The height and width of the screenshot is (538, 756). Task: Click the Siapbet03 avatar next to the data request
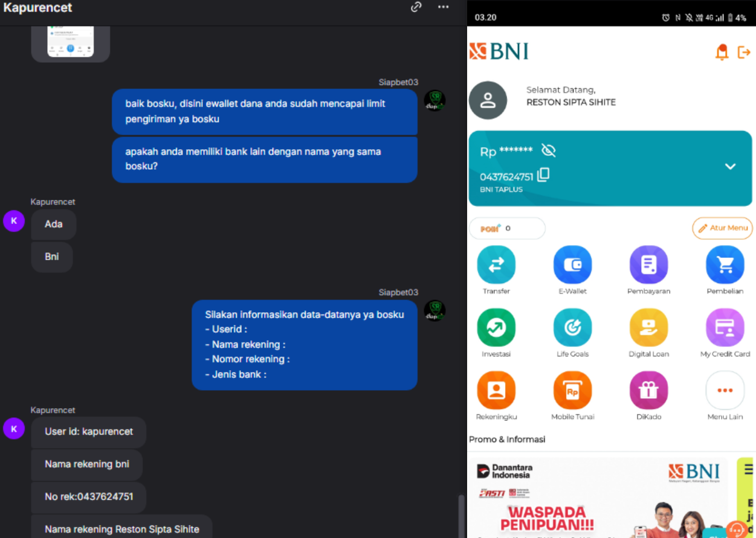[435, 311]
